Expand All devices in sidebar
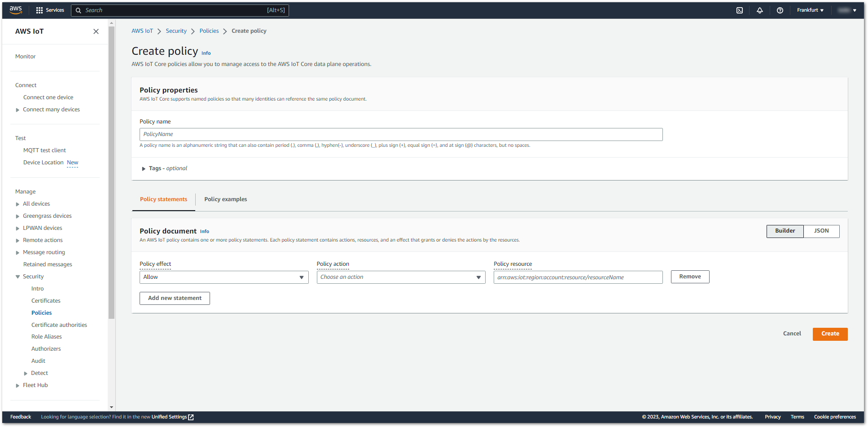The height and width of the screenshot is (427, 868). click(x=18, y=204)
